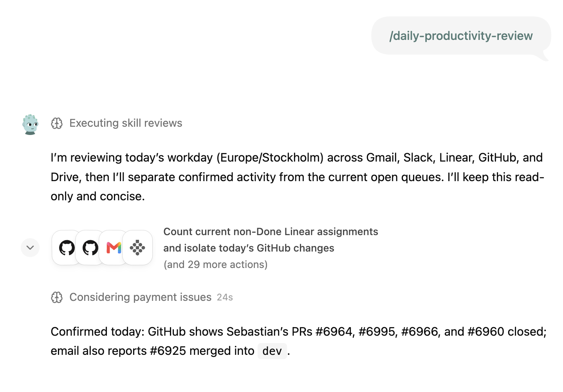Click the brain icon beside Considering payment issues
Viewport: 563px width, 392px height.
click(57, 297)
